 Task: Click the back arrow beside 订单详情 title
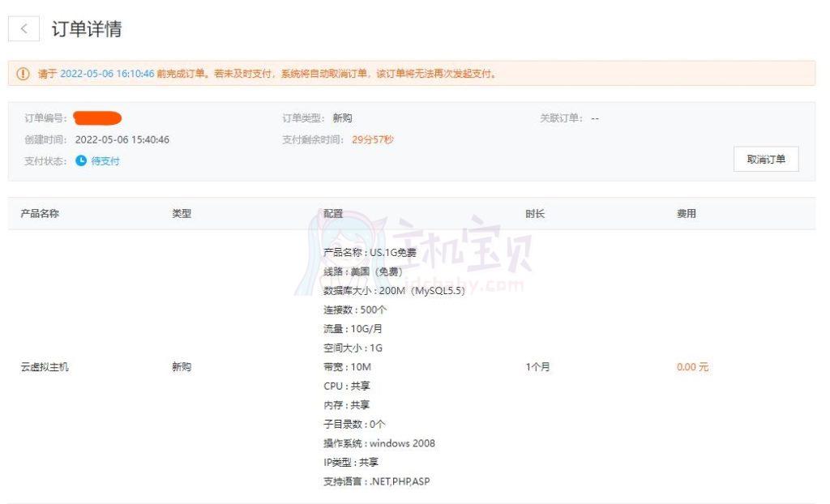[x=24, y=28]
